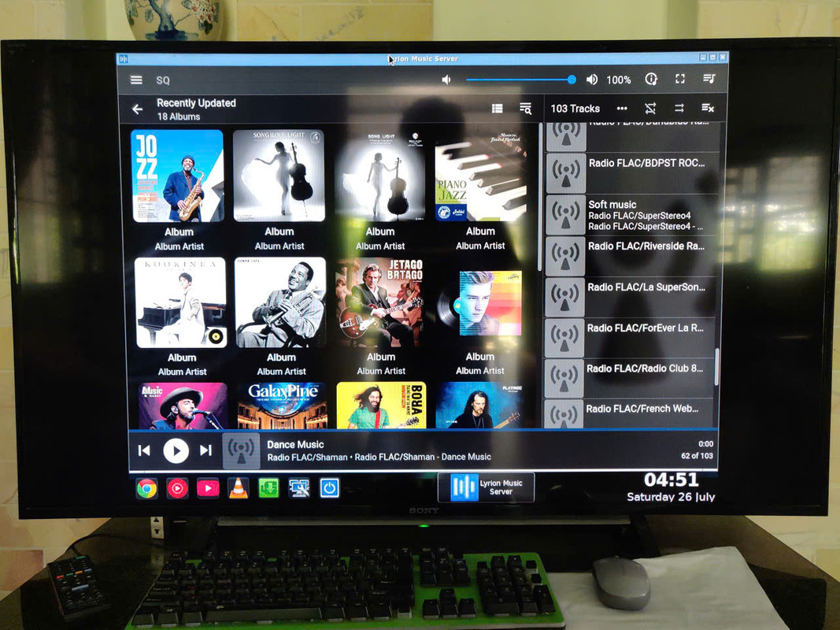Open the GalaxPine album cover
The image size is (840, 630).
pyautogui.click(x=282, y=406)
